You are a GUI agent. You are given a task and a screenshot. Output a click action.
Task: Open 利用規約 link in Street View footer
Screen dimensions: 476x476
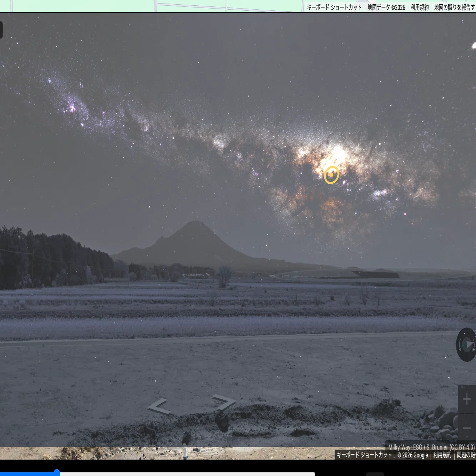click(442, 455)
